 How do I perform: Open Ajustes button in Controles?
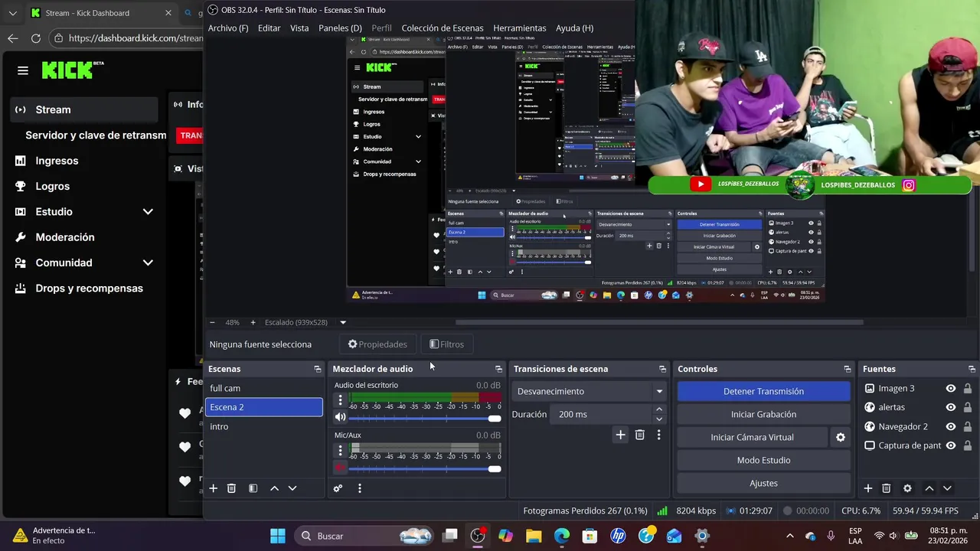pyautogui.click(x=763, y=483)
